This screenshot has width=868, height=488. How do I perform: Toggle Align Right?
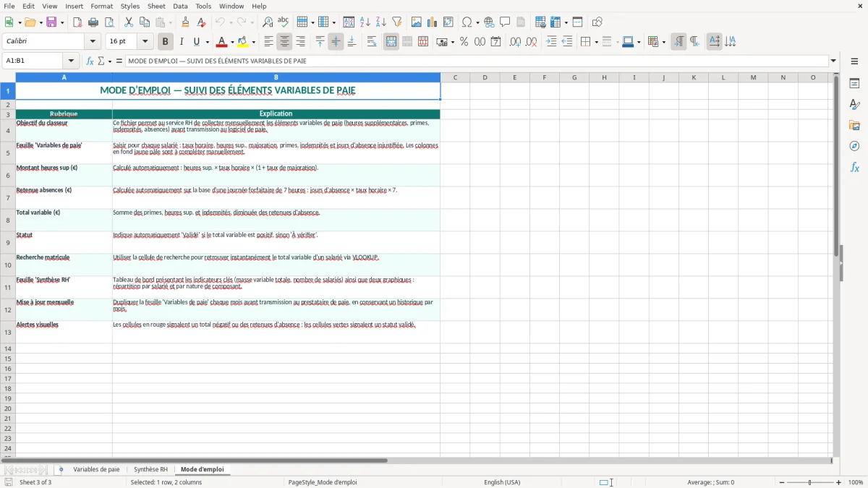pyautogui.click(x=301, y=42)
